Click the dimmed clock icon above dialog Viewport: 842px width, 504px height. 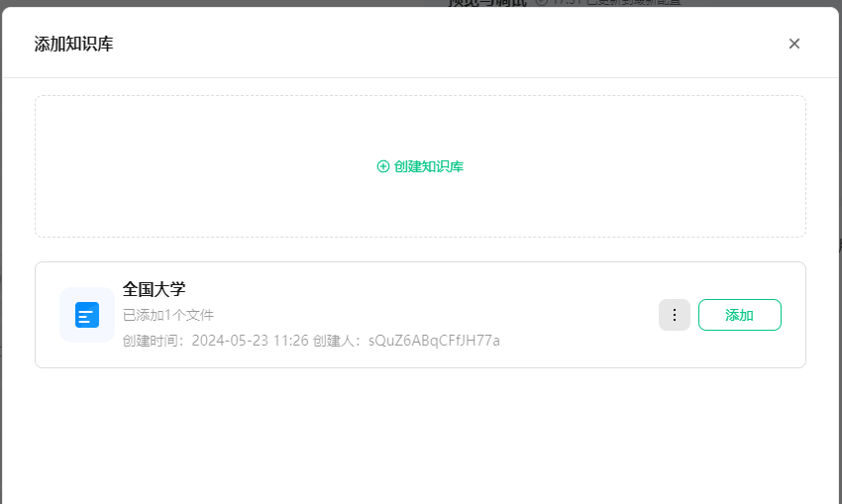point(541,2)
